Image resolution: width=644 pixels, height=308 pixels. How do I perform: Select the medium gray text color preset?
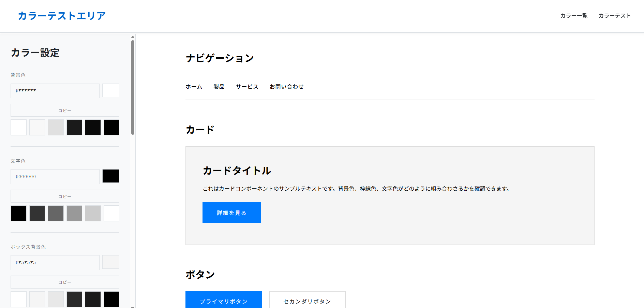(x=56, y=213)
